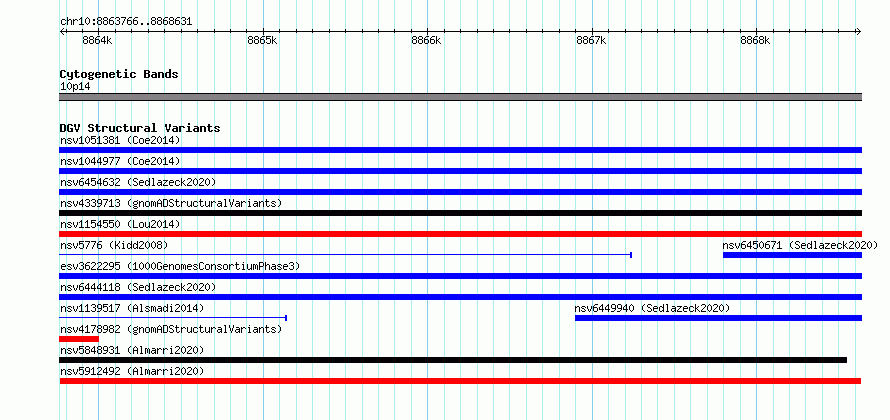Click the short red bar under nsv4178982

pyautogui.click(x=79, y=339)
